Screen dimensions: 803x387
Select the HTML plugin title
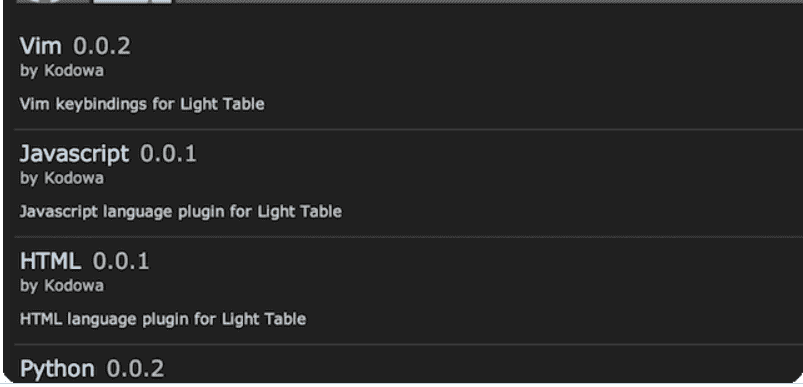(x=50, y=261)
